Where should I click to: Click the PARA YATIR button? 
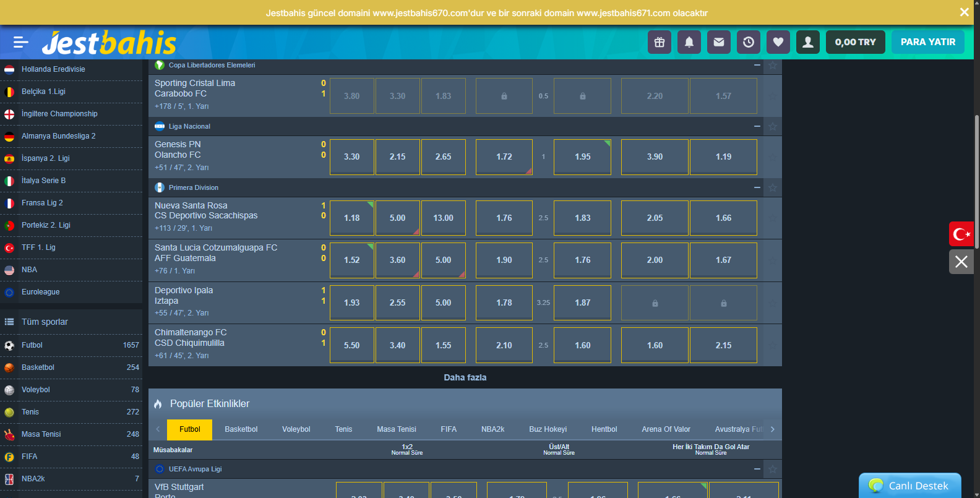click(x=927, y=42)
